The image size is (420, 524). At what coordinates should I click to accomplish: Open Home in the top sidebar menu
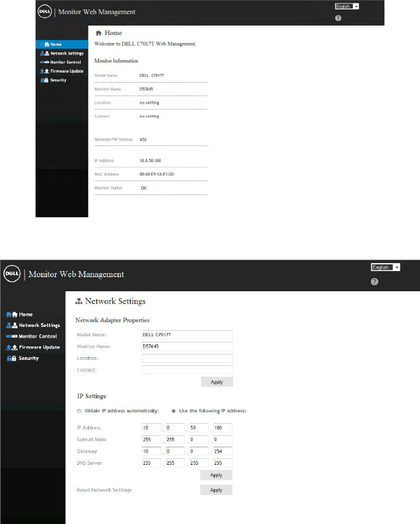coord(62,44)
